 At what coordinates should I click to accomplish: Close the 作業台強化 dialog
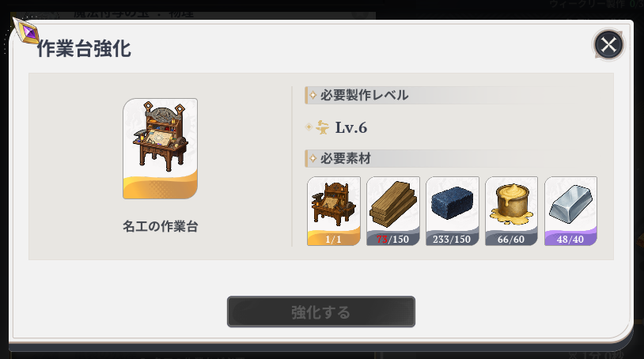(x=608, y=44)
